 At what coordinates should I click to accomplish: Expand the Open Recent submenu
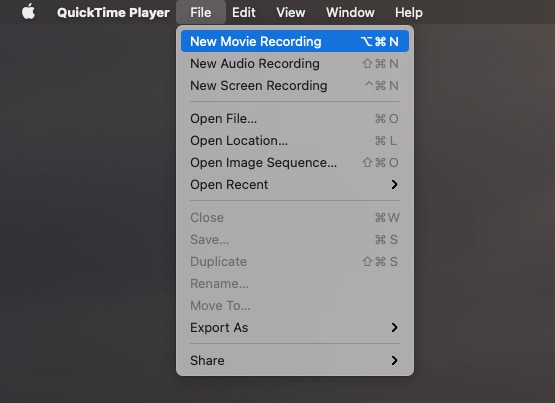[295, 184]
